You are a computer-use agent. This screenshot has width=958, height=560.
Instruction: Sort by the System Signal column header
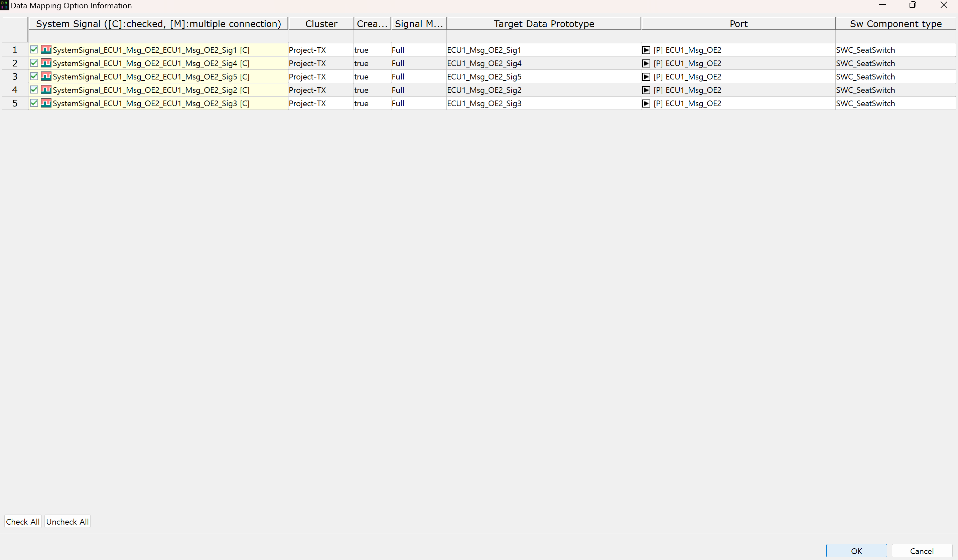tap(158, 24)
